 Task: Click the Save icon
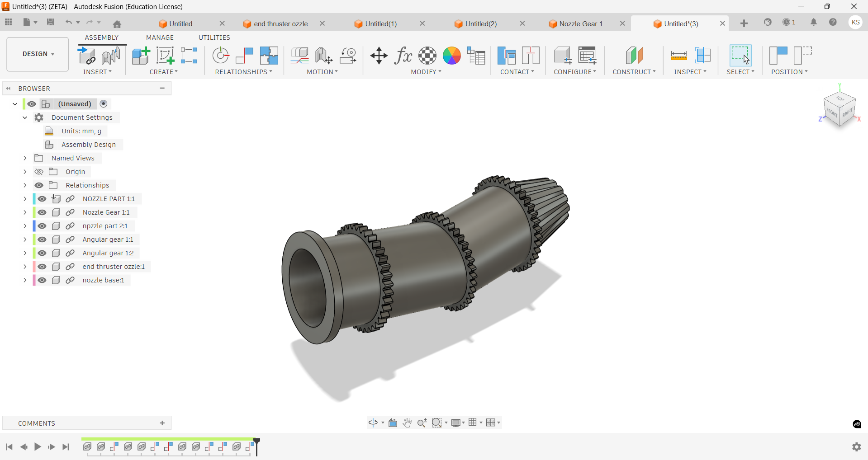click(x=51, y=22)
